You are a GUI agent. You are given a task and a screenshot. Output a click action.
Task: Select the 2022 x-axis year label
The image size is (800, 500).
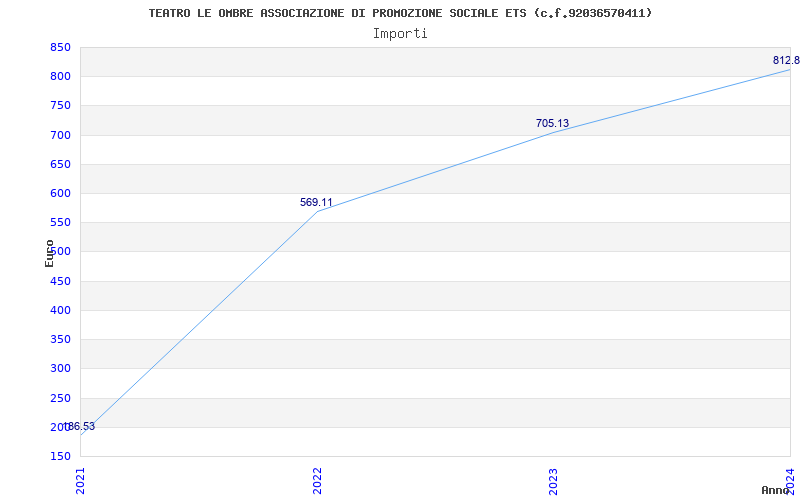coord(317,480)
